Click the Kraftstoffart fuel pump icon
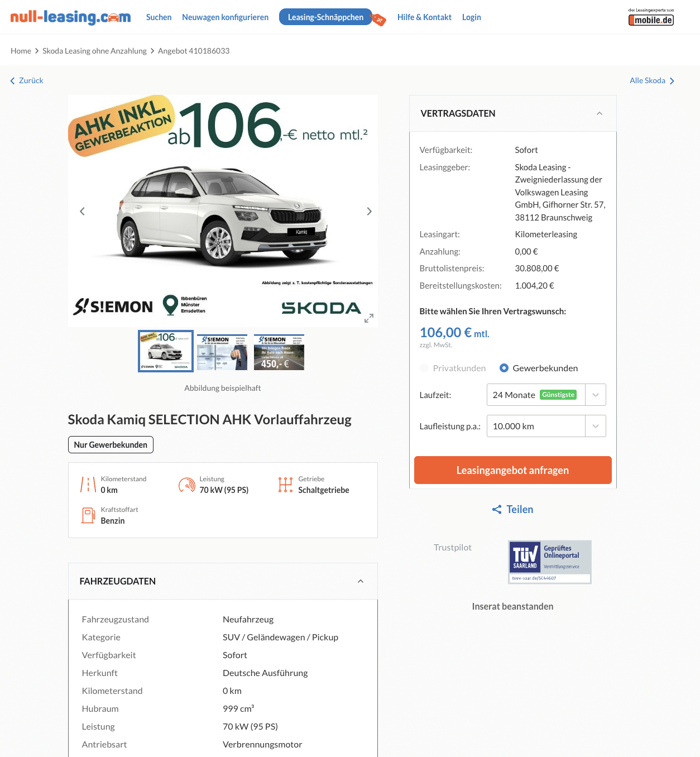This screenshot has height=757, width=700. (88, 515)
